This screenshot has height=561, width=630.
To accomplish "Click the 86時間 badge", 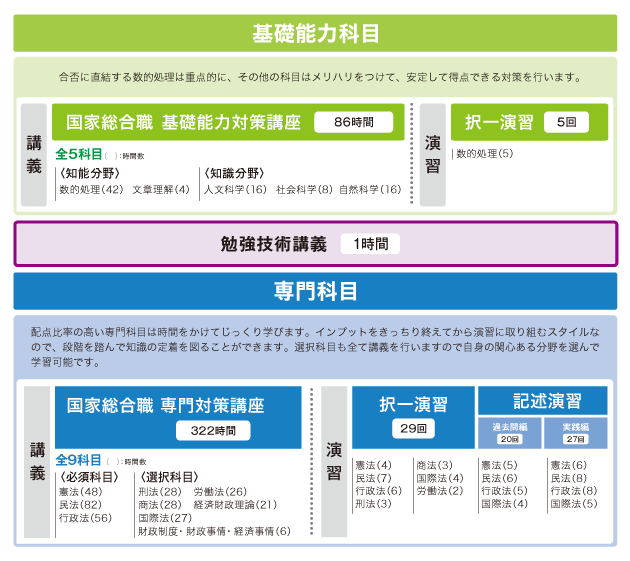I will 353,122.
